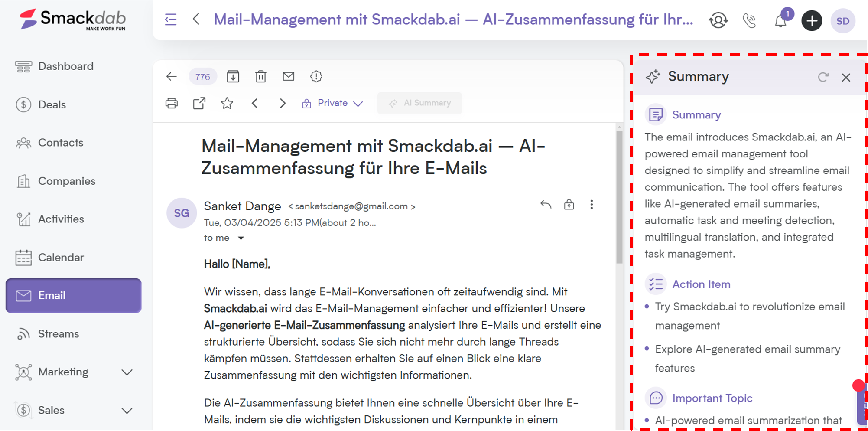Star this email
Screen dimensions: 868x431
227,103
